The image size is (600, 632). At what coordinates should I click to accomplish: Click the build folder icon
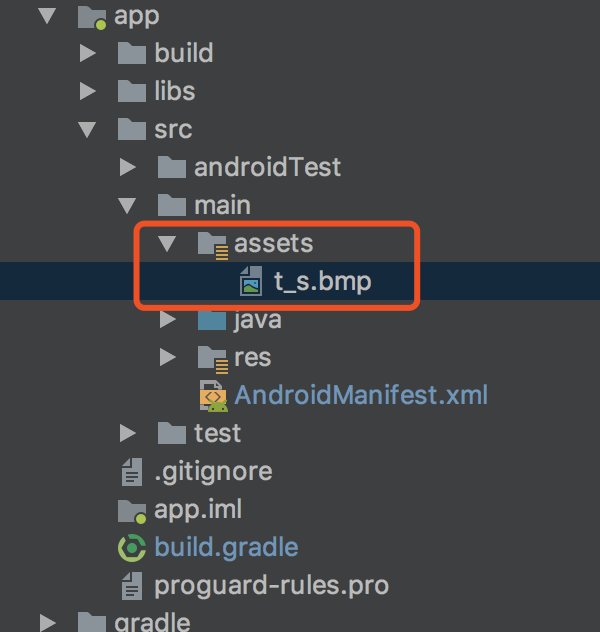click(132, 53)
